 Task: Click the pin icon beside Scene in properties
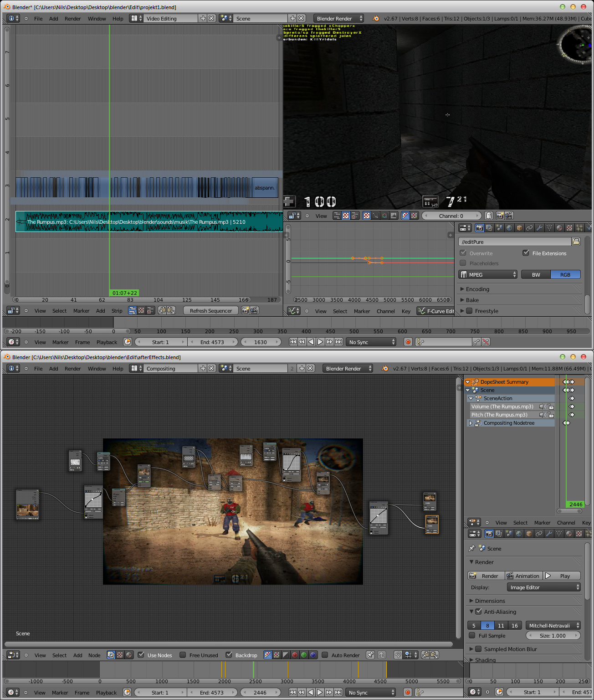click(x=472, y=548)
